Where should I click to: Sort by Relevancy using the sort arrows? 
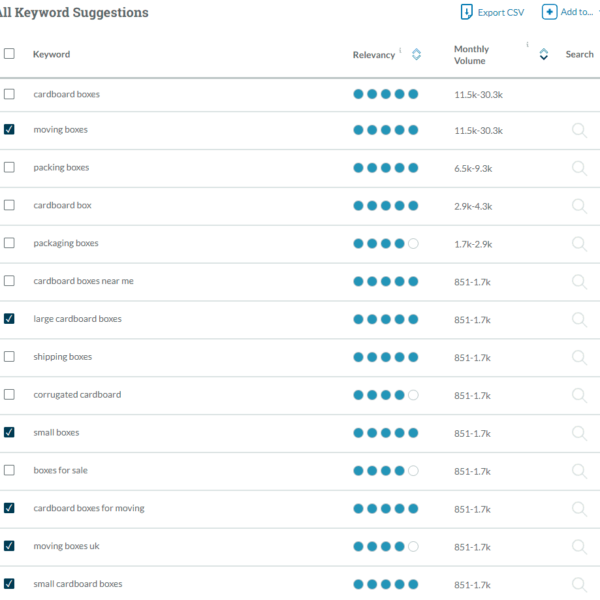coord(416,55)
